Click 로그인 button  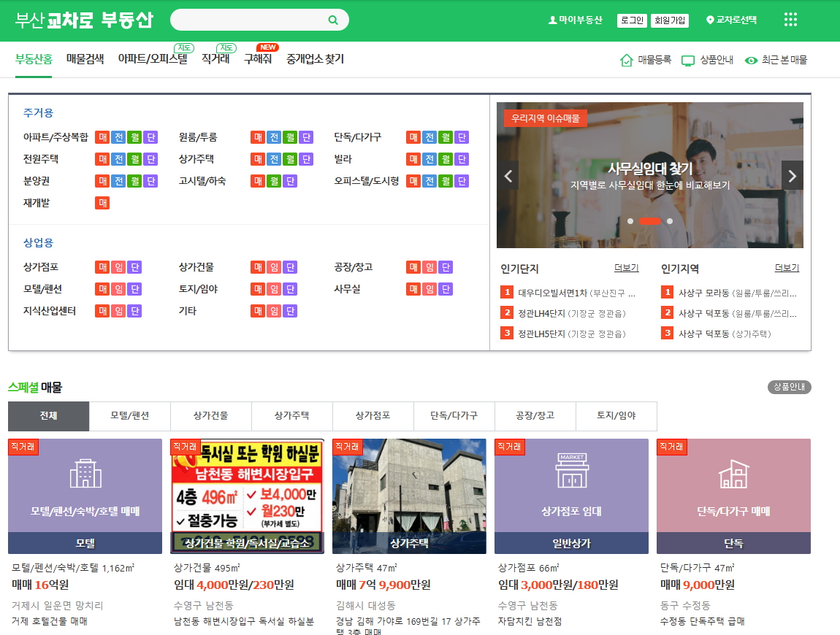632,20
